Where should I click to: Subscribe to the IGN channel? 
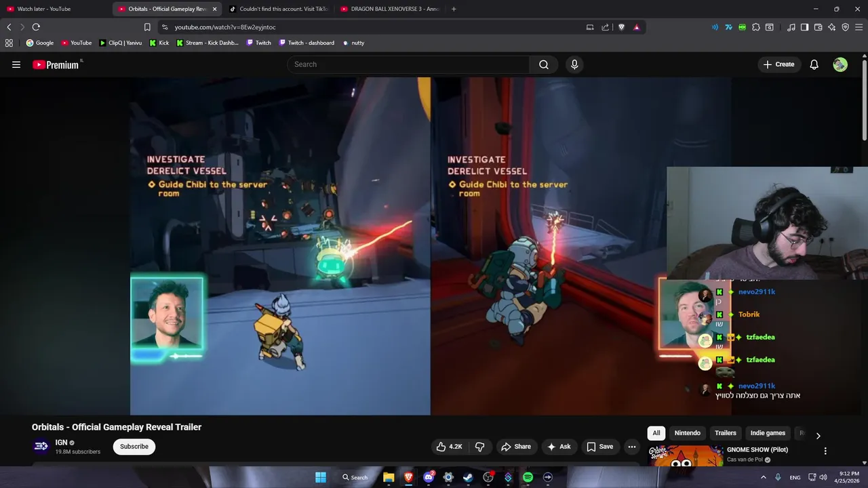[x=134, y=447]
